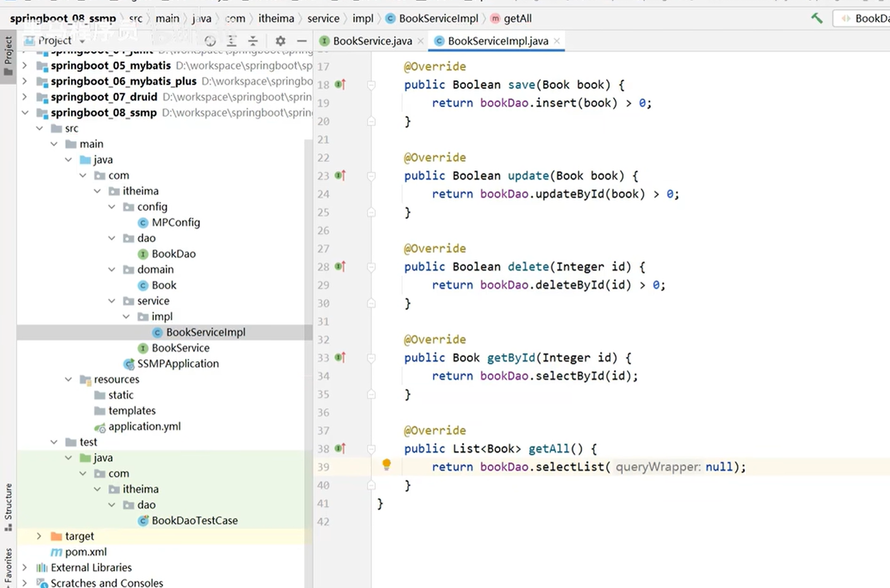Click the Project panel settings gear icon

click(x=280, y=41)
